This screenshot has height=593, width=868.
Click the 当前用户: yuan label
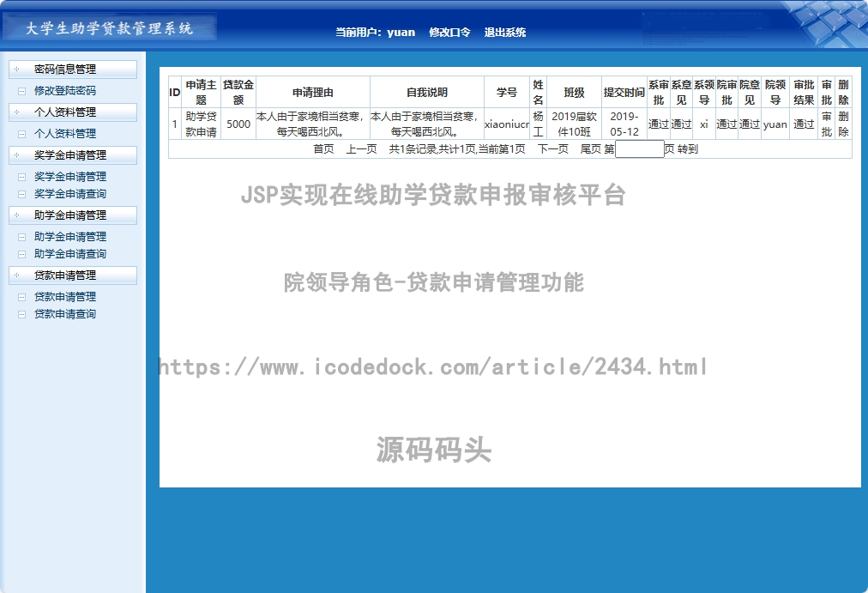pos(376,32)
